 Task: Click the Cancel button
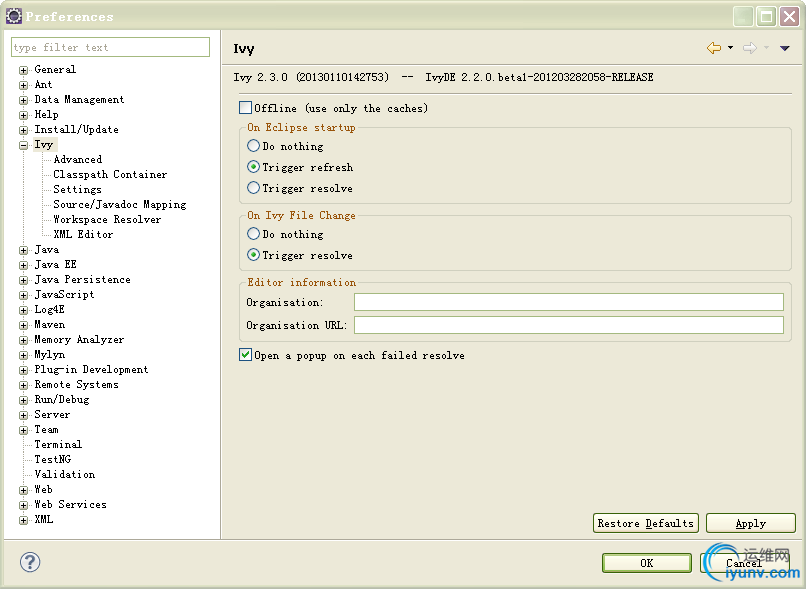pos(743,563)
